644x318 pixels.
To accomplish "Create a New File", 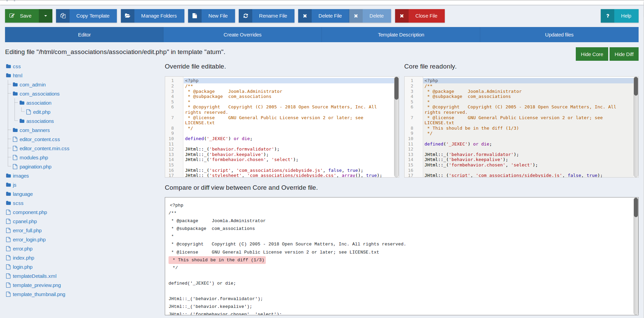I will (211, 16).
